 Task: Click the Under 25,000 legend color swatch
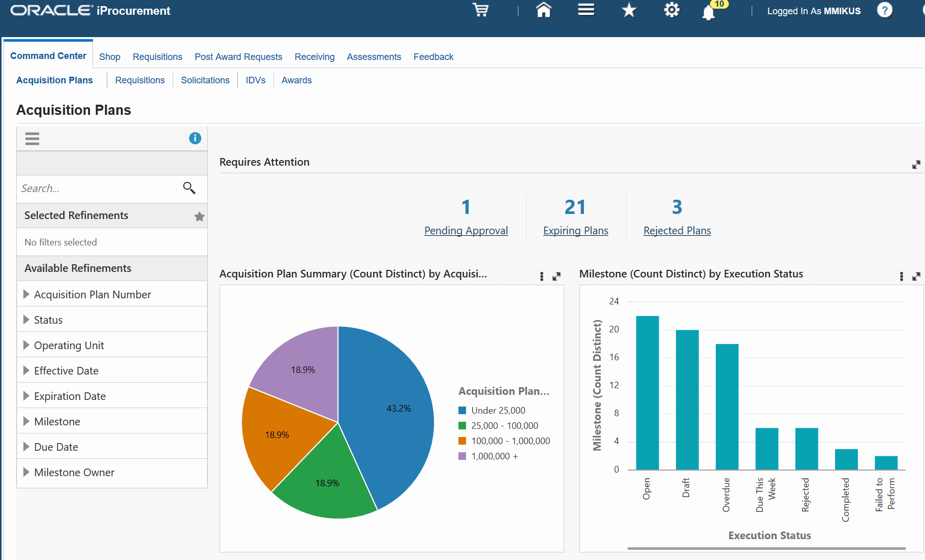click(462, 411)
